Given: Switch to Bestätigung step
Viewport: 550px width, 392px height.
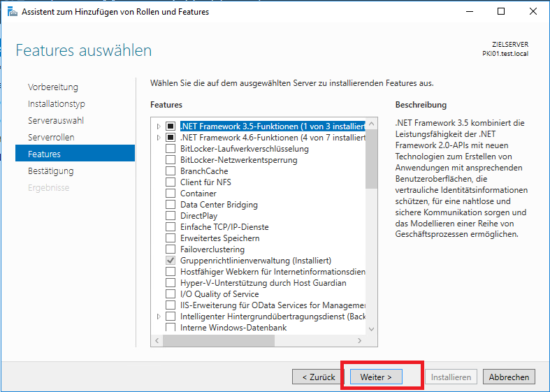Looking at the screenshot, I should click(x=50, y=171).
